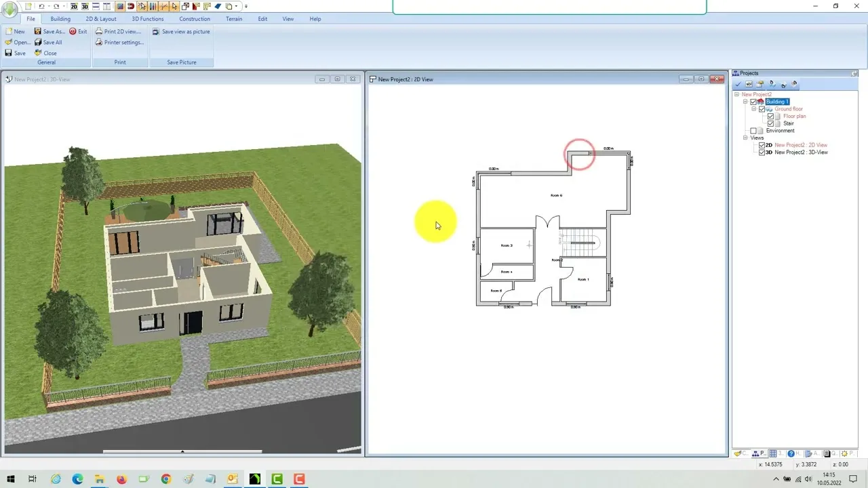This screenshot has height=488, width=868.
Task: Click the green arrow application button
Action: 9,11
